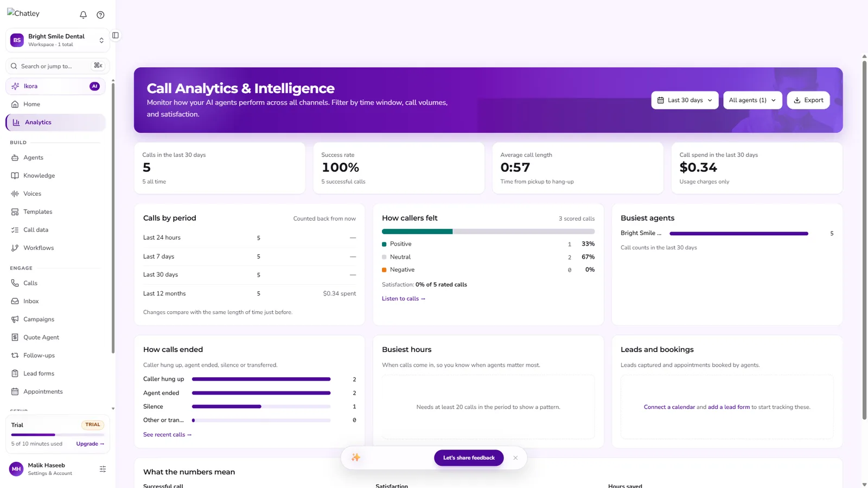
Task: Click the "Caller hung up" row label
Action: click(x=163, y=379)
